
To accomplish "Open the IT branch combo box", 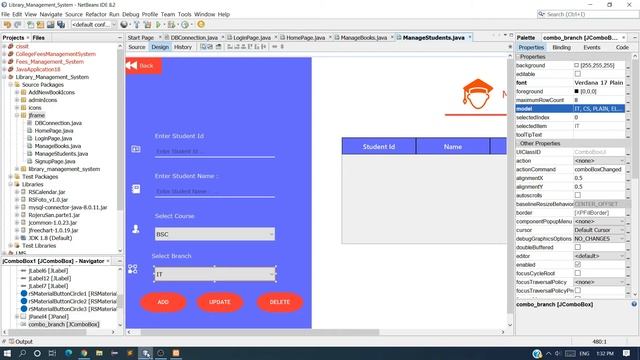I will click(215, 274).
